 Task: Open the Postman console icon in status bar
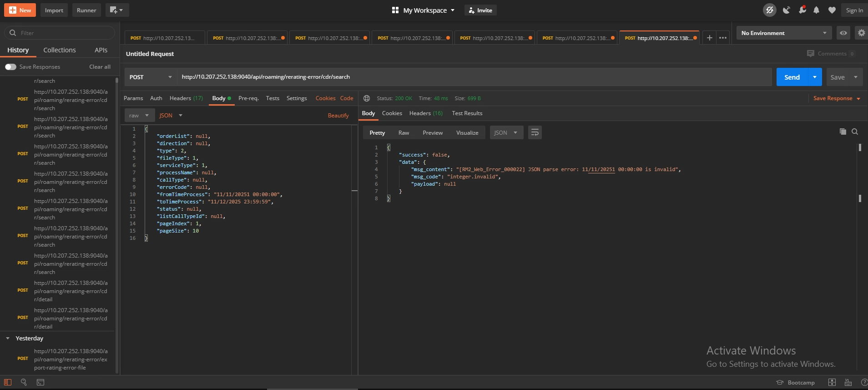pos(40,382)
